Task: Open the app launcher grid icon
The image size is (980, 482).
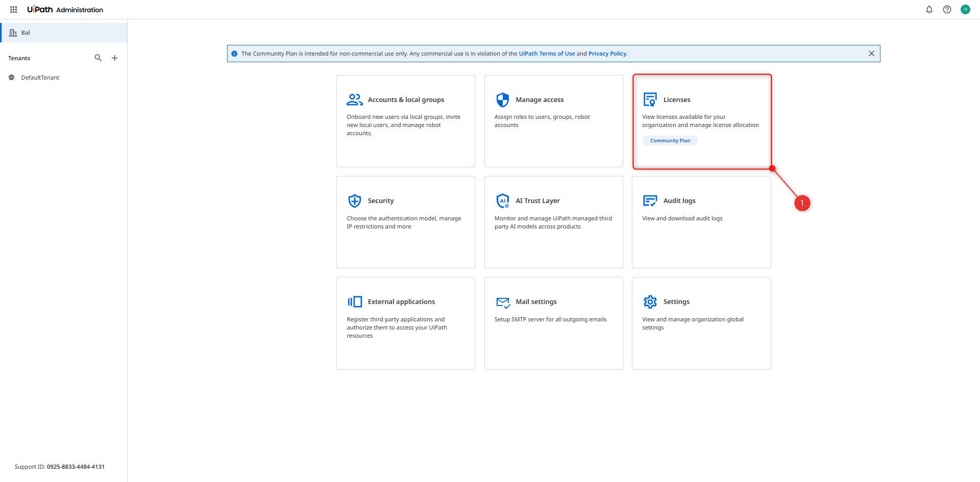Action: 14,10
